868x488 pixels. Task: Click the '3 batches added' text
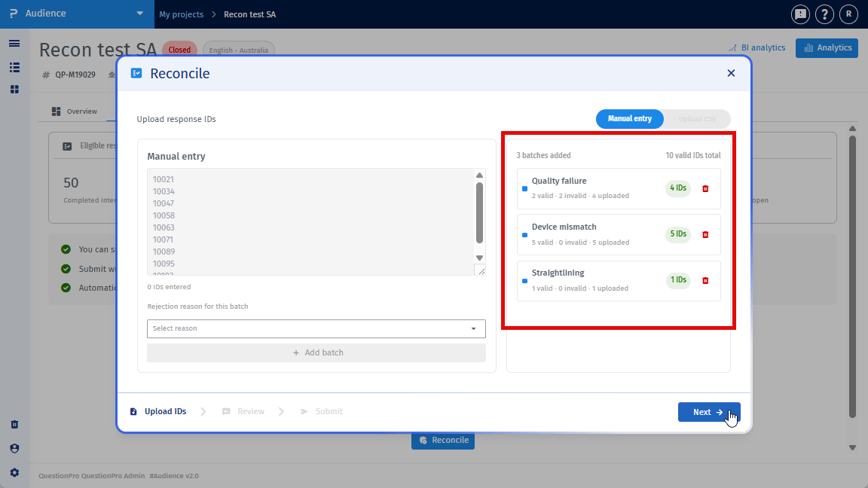click(543, 155)
